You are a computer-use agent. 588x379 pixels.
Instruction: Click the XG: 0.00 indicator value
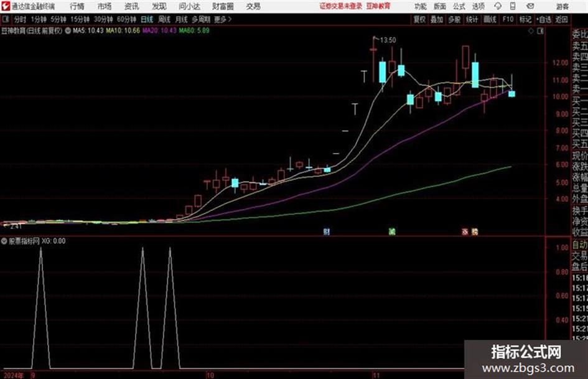54,241
